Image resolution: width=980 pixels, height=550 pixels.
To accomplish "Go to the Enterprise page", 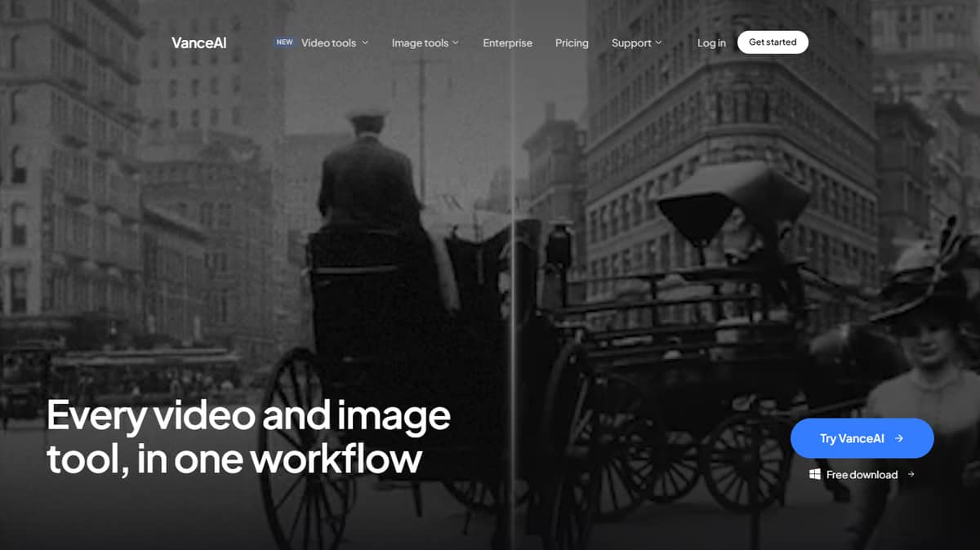I will [507, 43].
